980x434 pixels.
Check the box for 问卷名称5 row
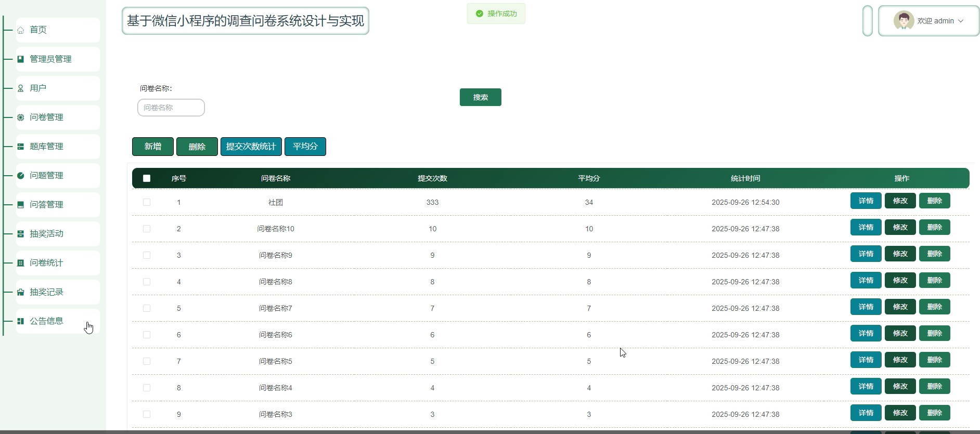(147, 361)
